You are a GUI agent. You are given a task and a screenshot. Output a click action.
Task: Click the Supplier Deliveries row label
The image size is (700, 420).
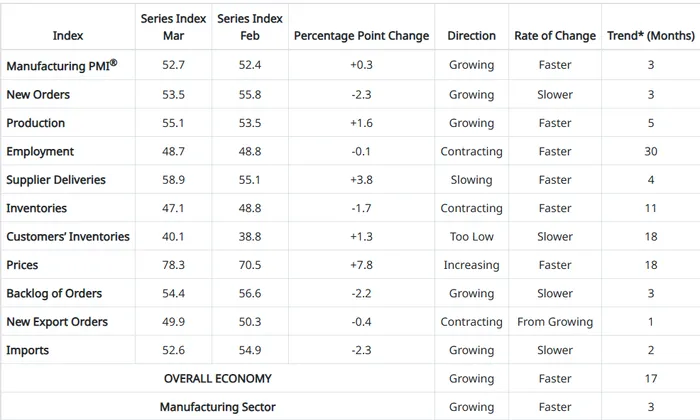pos(56,180)
